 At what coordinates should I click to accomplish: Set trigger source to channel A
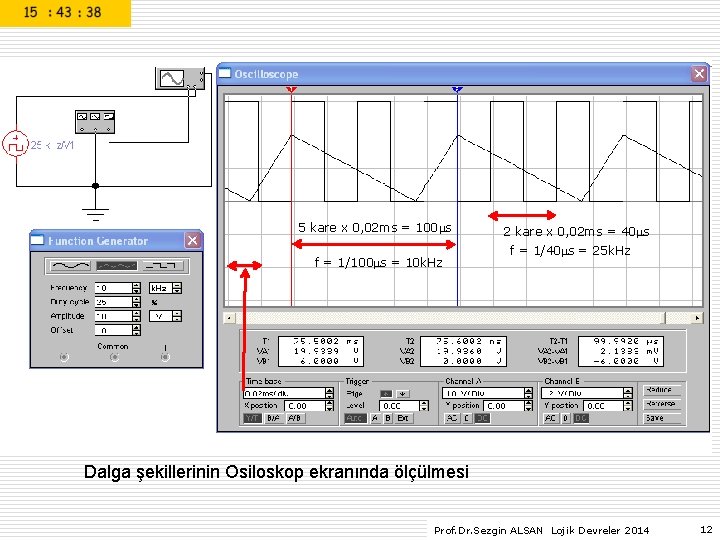[375, 418]
